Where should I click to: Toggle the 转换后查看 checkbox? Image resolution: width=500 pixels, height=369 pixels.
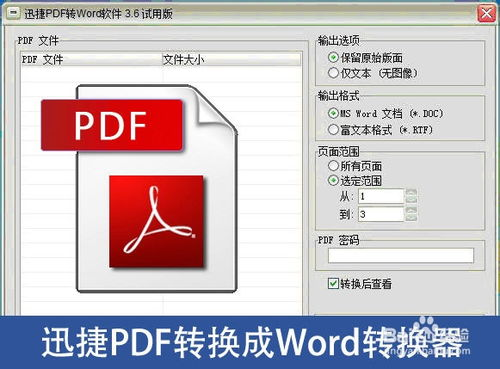point(333,284)
